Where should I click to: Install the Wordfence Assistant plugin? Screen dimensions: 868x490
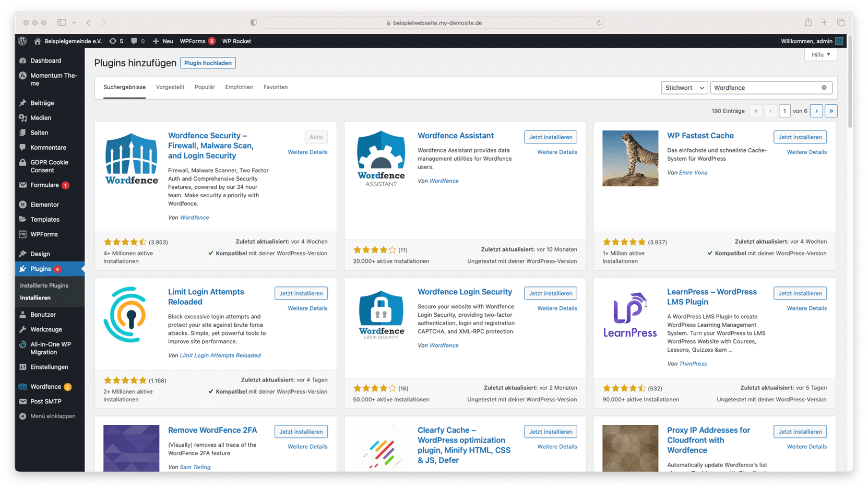550,137
